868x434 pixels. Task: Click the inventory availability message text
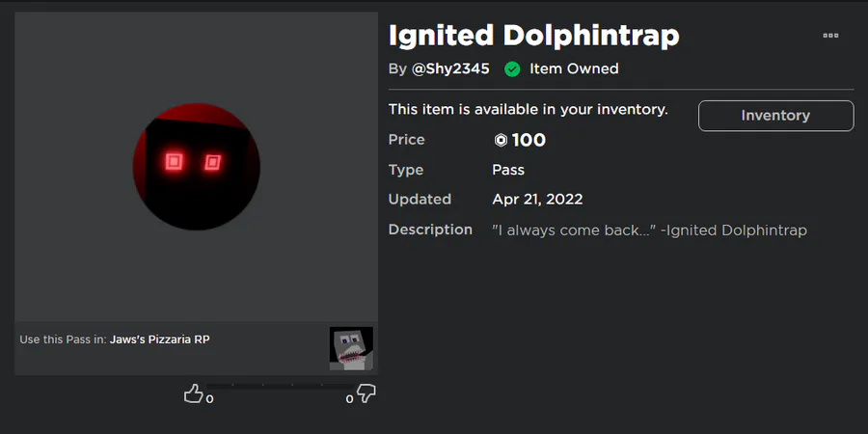coord(529,110)
